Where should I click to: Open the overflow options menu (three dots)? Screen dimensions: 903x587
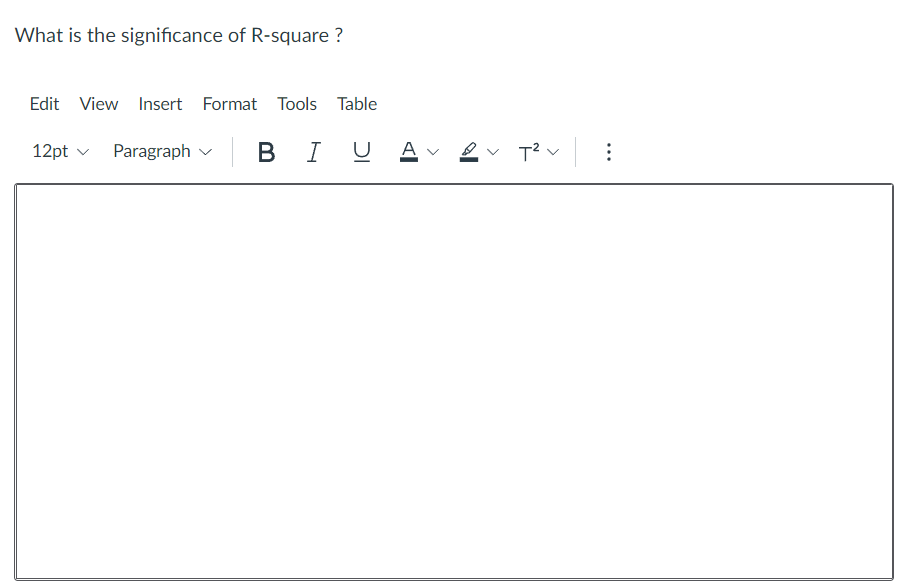coord(609,151)
